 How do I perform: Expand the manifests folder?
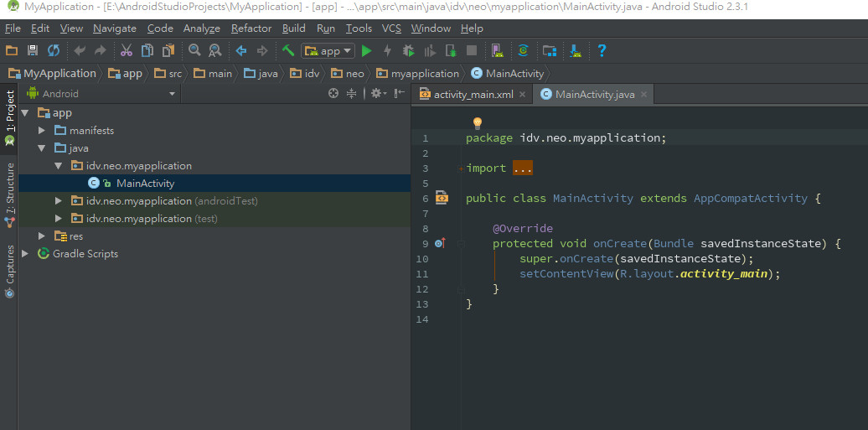[42, 131]
